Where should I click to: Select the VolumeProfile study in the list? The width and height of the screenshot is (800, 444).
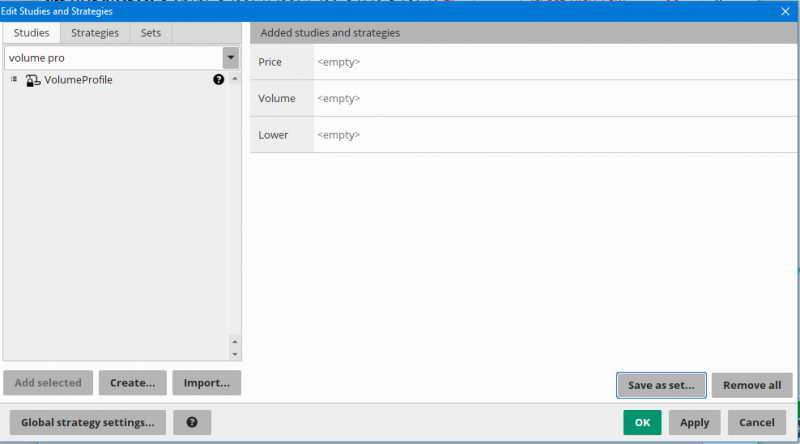click(78, 80)
